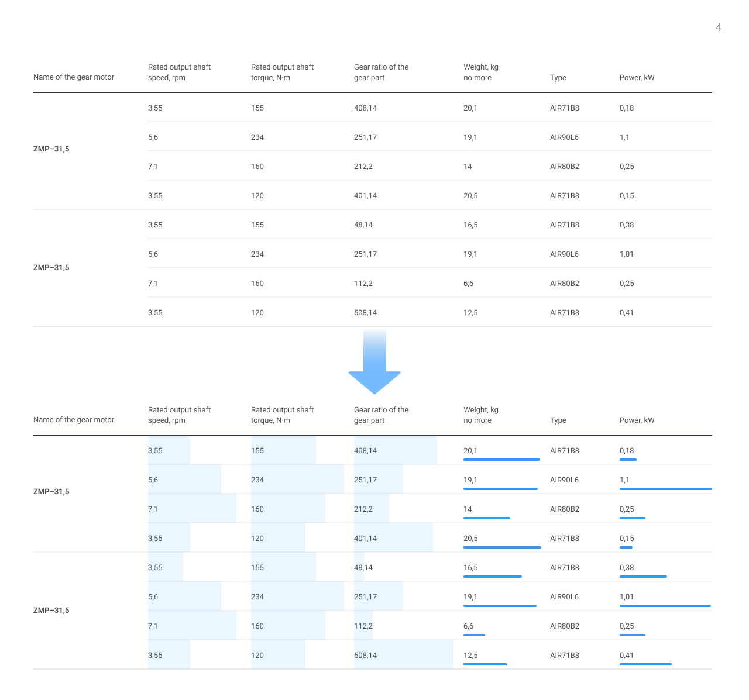Click the blue data bar under weight 20,1
749x700 pixels.
pos(501,460)
